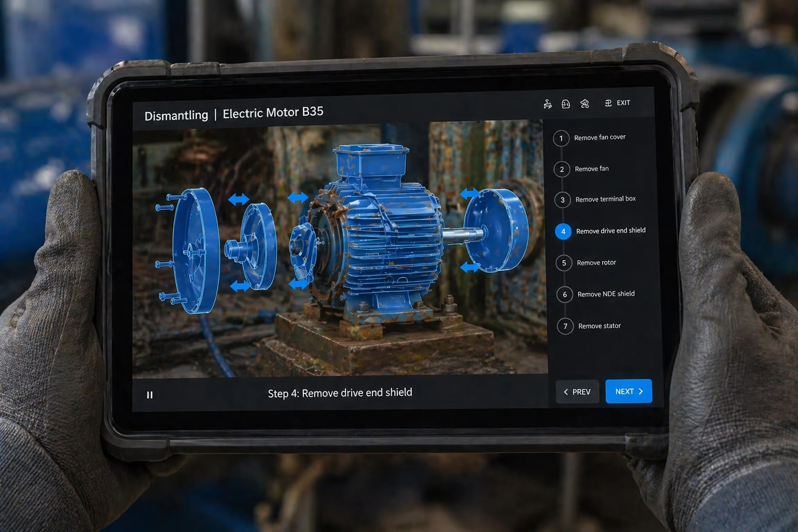The height and width of the screenshot is (532, 798).
Task: Select step circle number 3
Action: pyautogui.click(x=562, y=200)
